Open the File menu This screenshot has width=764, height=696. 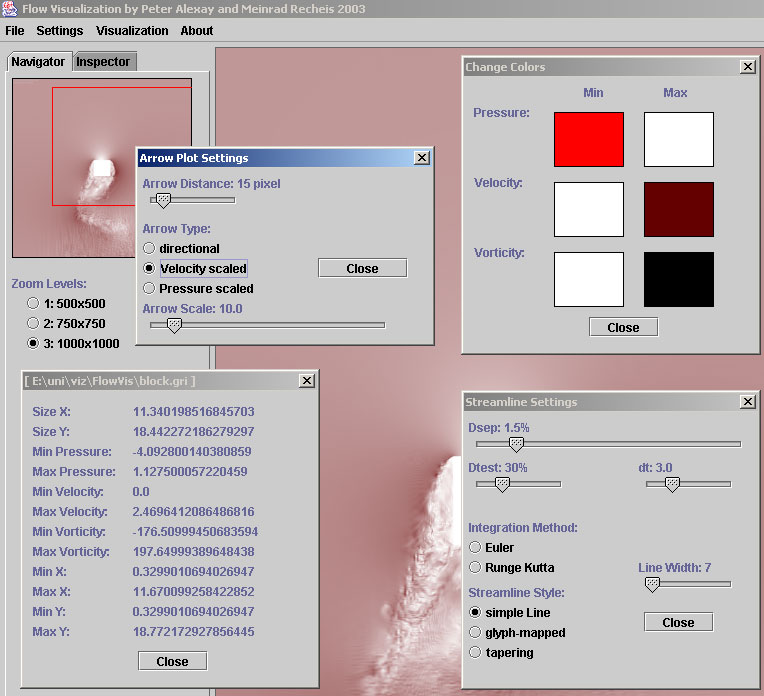tap(15, 30)
